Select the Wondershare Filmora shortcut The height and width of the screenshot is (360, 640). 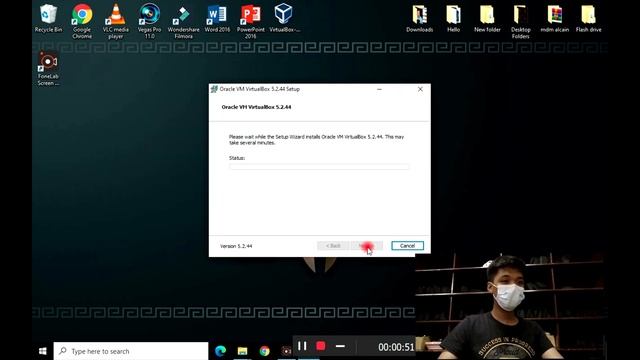pyautogui.click(x=183, y=21)
